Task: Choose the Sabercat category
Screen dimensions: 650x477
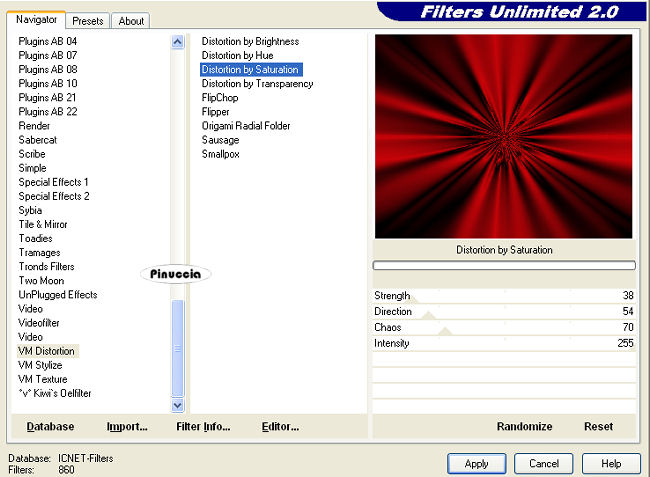Action: pyautogui.click(x=38, y=140)
